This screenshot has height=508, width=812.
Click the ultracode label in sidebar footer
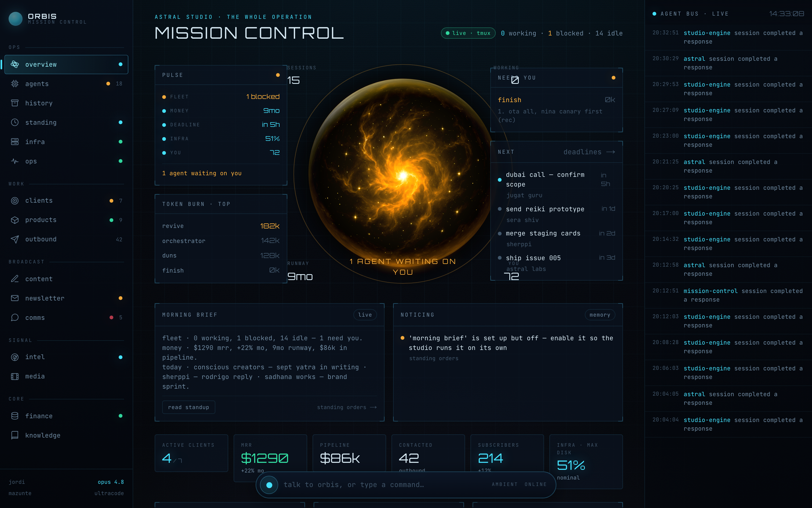(109, 493)
